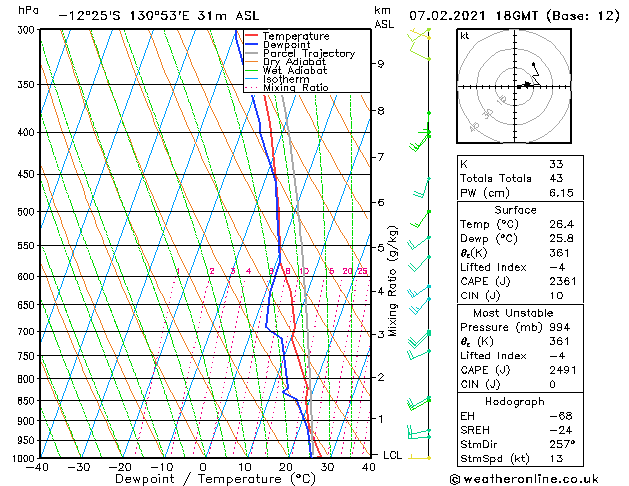Viewport: 629px width, 486px height.
Task: Click the Most Unstable CAPE value 2491
Action: tap(562, 370)
